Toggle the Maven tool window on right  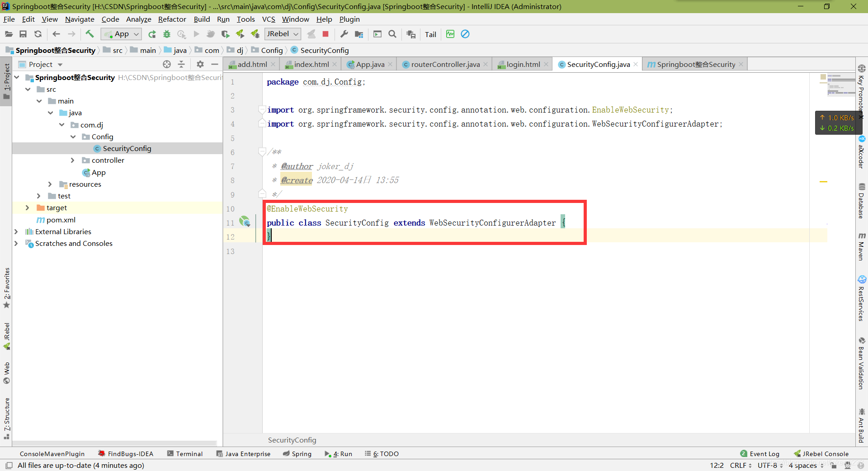click(x=862, y=247)
